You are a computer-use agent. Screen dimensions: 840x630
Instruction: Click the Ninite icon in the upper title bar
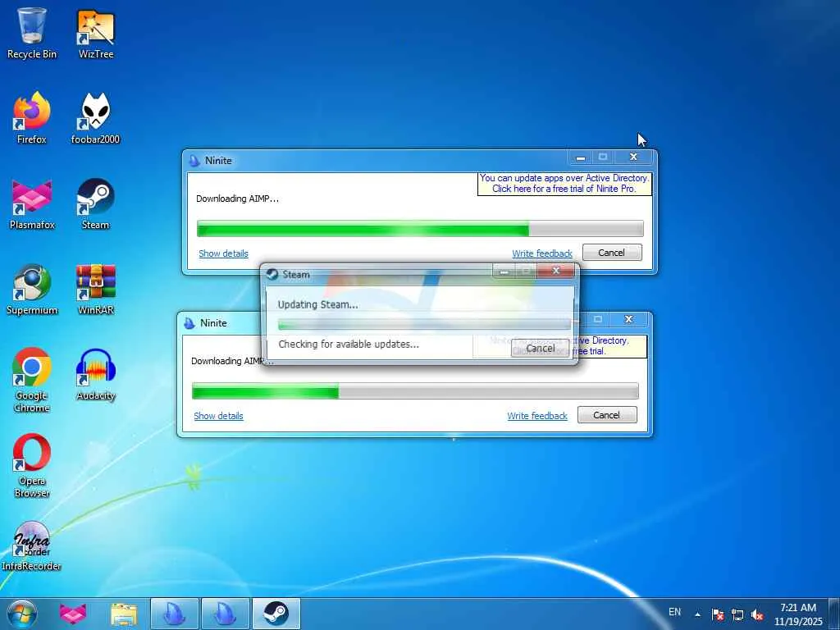[194, 160]
